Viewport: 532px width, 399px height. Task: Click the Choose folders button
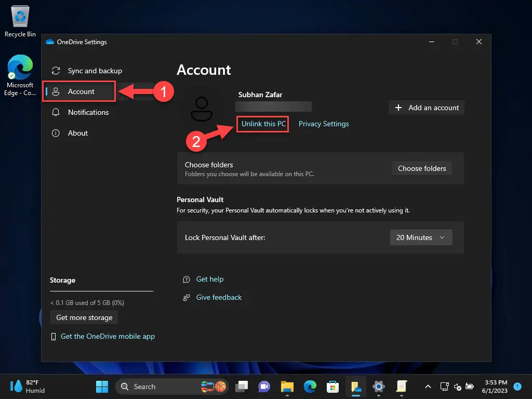(x=422, y=168)
